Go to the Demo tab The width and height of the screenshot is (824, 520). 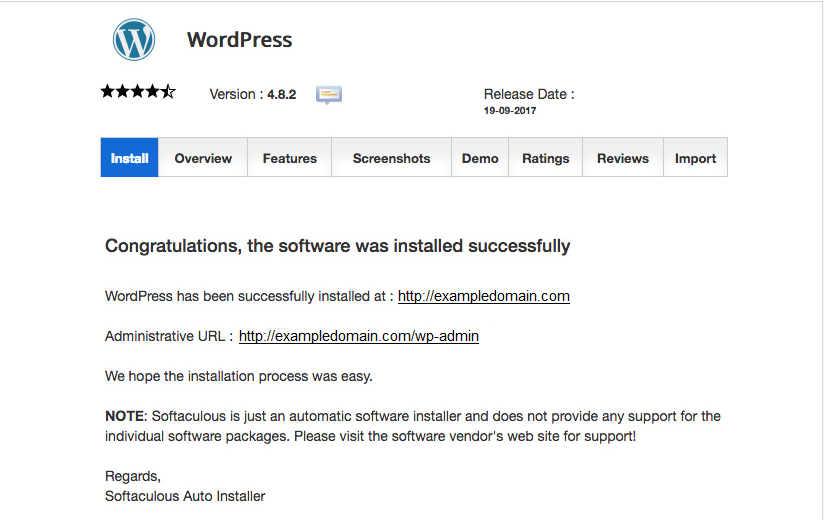coord(480,158)
